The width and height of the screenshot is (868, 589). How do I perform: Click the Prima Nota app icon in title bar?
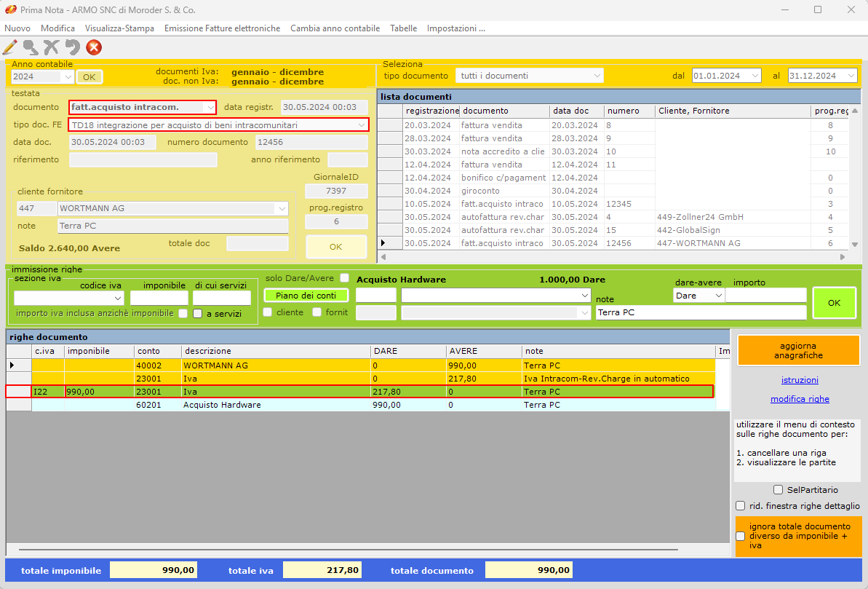[x=10, y=10]
